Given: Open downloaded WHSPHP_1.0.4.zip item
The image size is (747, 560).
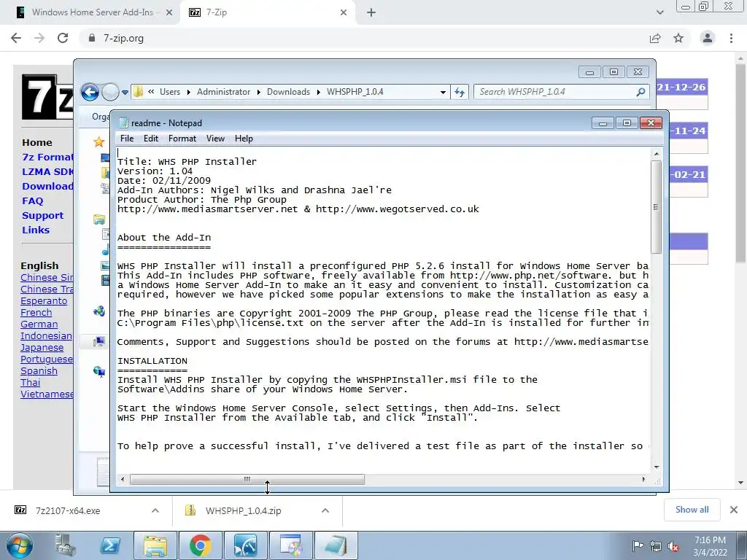Looking at the screenshot, I should pyautogui.click(x=243, y=510).
